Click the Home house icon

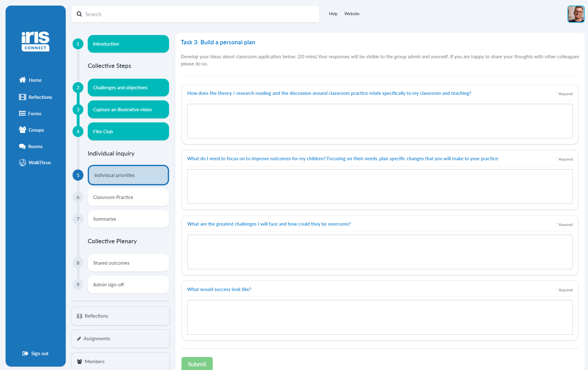tap(22, 80)
